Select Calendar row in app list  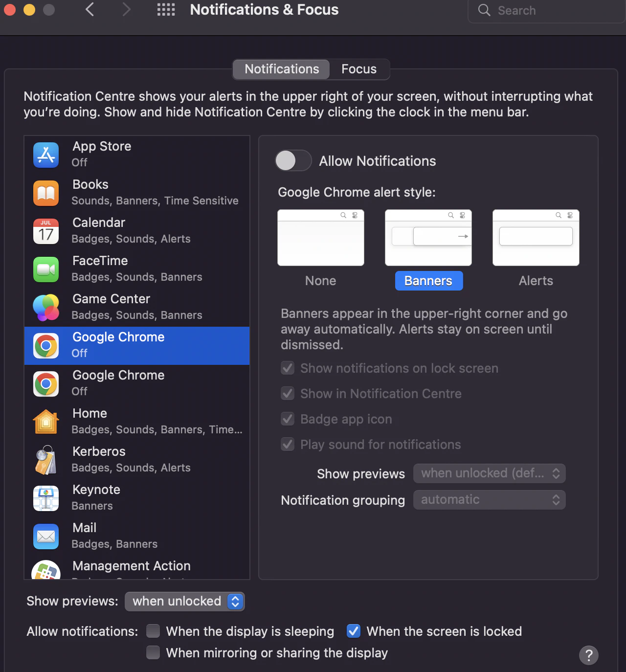[137, 231]
